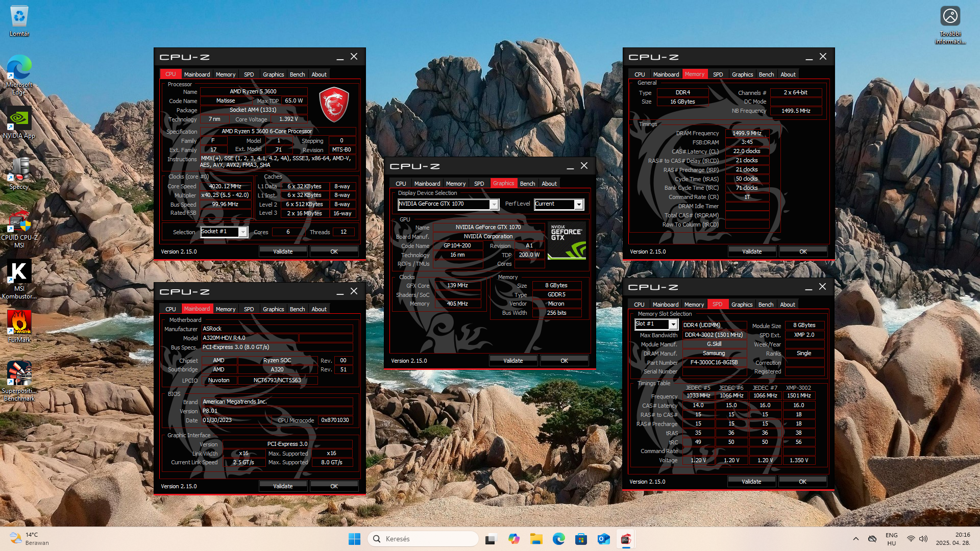980x551 pixels.
Task: Click Validate in the Graphics window
Action: pos(513,361)
